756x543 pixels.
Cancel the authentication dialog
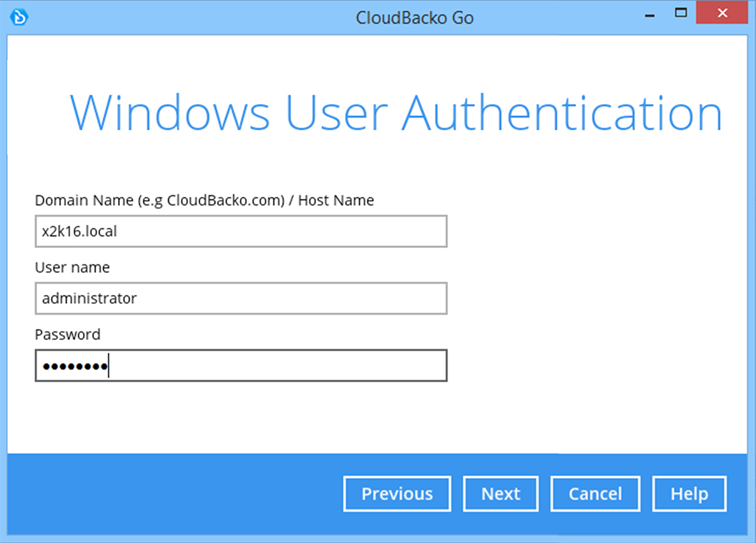[x=595, y=493]
